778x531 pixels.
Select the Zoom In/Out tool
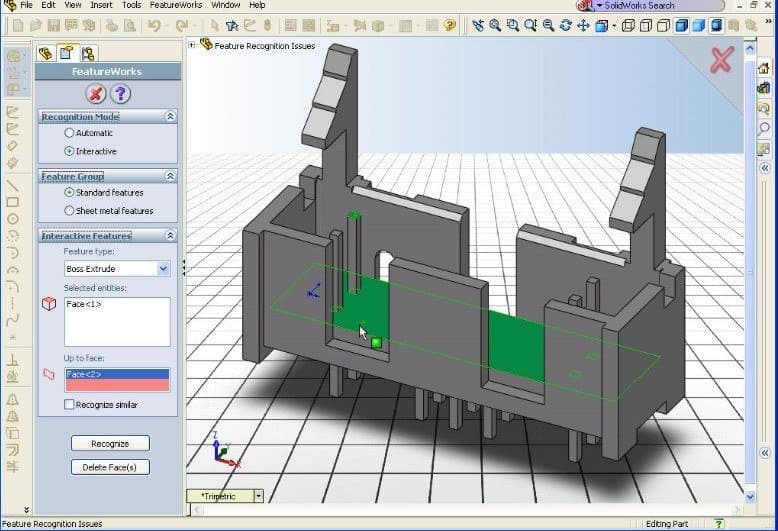(530, 25)
